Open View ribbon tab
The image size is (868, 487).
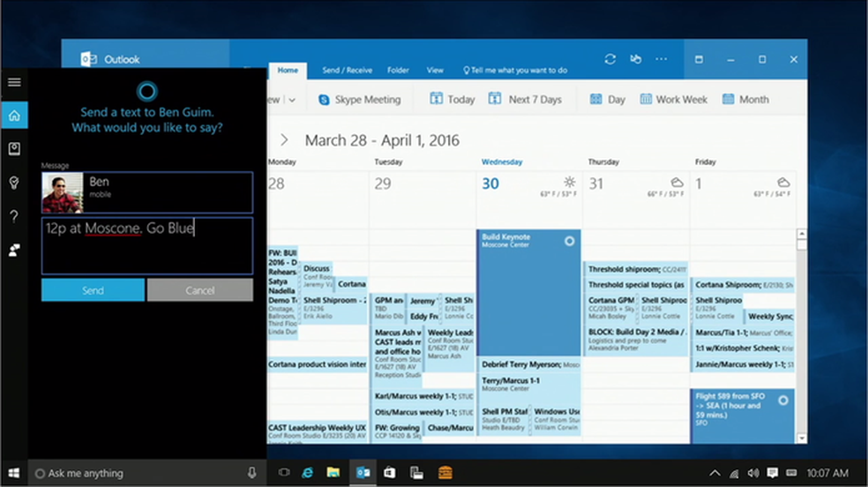point(435,71)
